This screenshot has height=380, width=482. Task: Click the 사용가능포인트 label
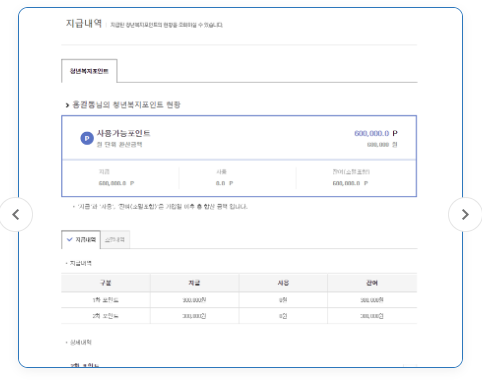pyautogui.click(x=123, y=133)
